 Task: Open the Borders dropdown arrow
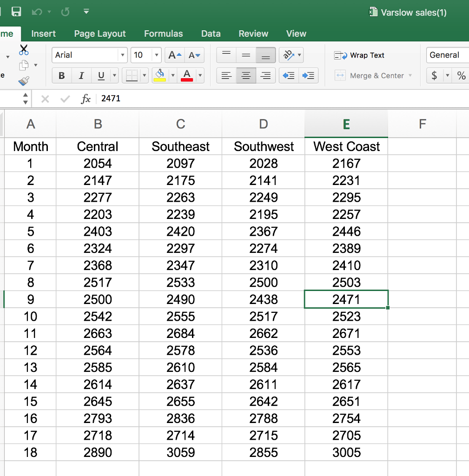tap(145, 75)
